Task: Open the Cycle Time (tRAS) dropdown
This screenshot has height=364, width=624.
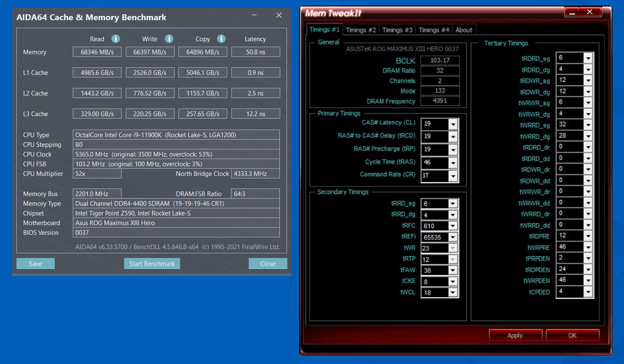Action: point(453,163)
